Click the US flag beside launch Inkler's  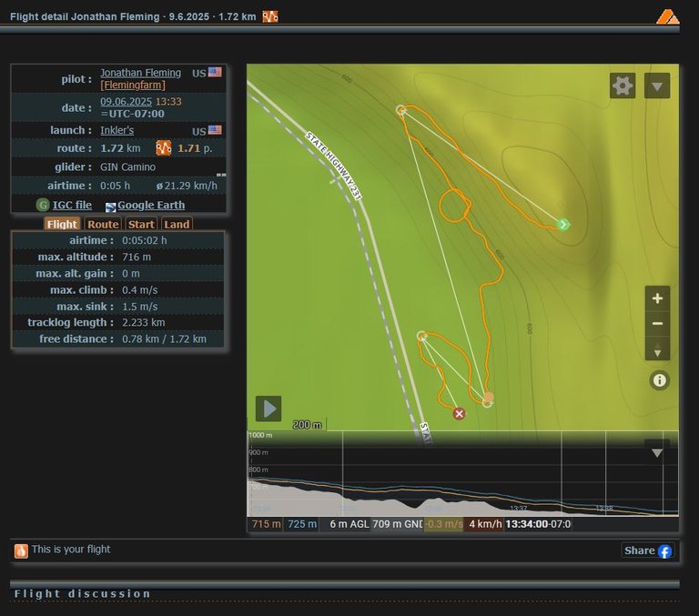tap(215, 130)
